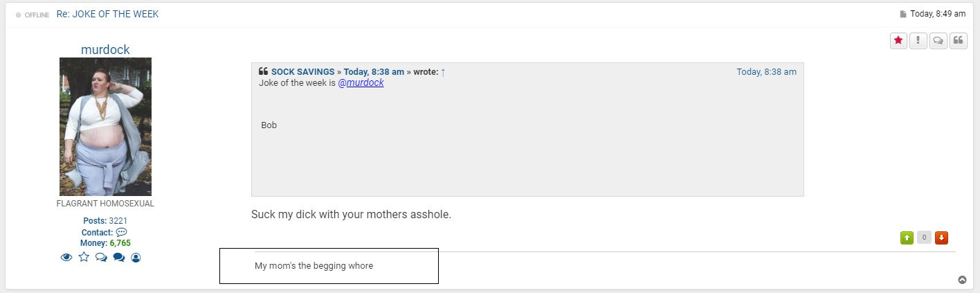Image resolution: width=980 pixels, height=293 pixels.
Task: Jump to top using the chevron-up icon
Action: click(x=962, y=280)
